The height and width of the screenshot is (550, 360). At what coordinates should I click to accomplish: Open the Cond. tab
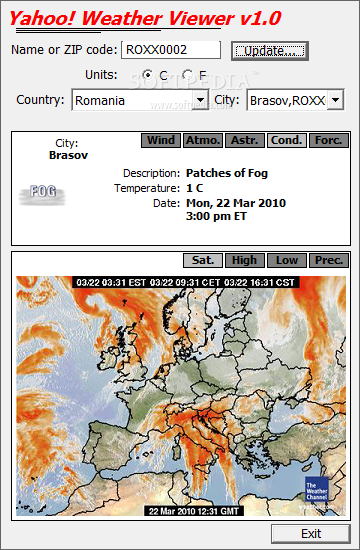(287, 140)
